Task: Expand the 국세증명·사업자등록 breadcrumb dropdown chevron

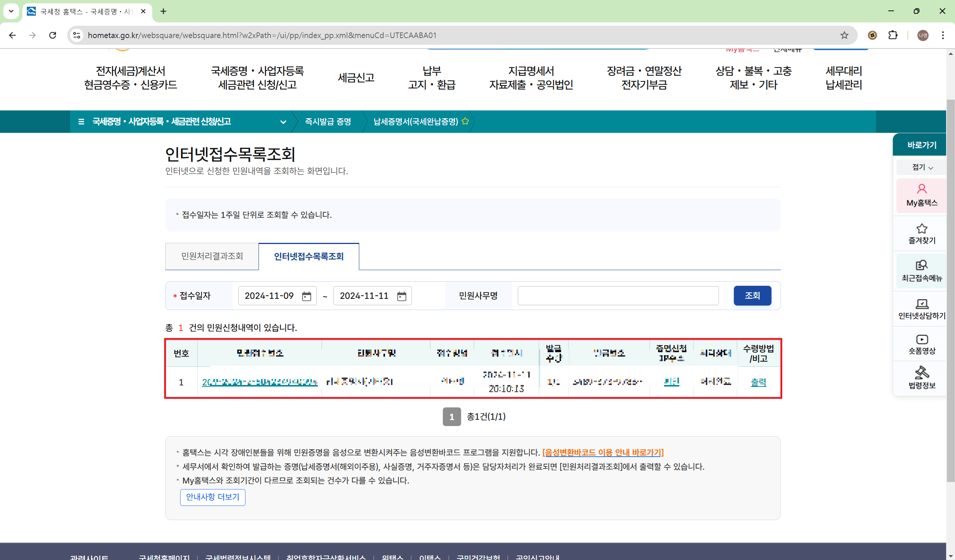Action: tap(283, 122)
